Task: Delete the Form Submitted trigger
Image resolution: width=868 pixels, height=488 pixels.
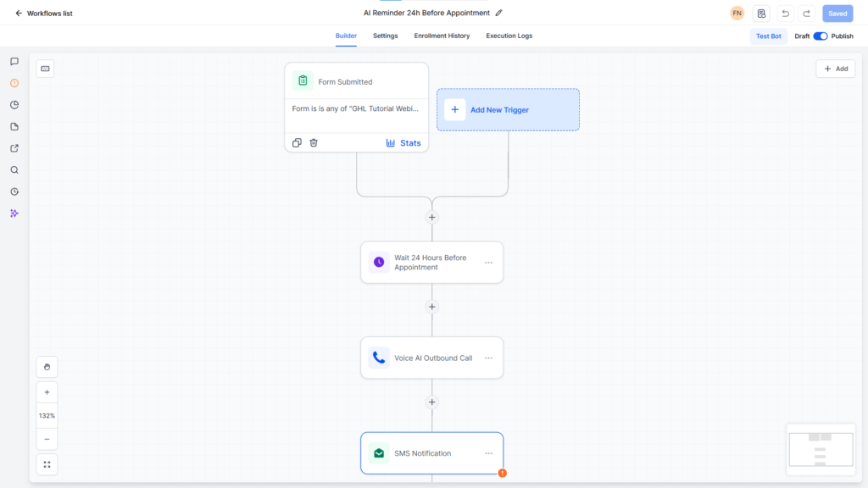Action: pos(314,142)
